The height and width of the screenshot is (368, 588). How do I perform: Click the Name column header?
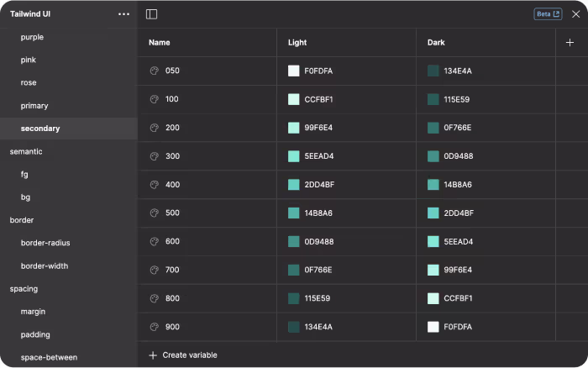[160, 43]
